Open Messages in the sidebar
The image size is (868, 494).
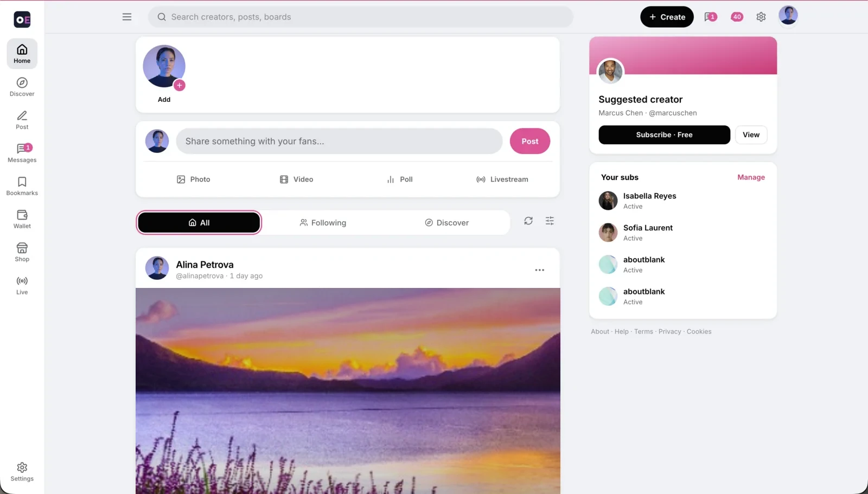22,153
